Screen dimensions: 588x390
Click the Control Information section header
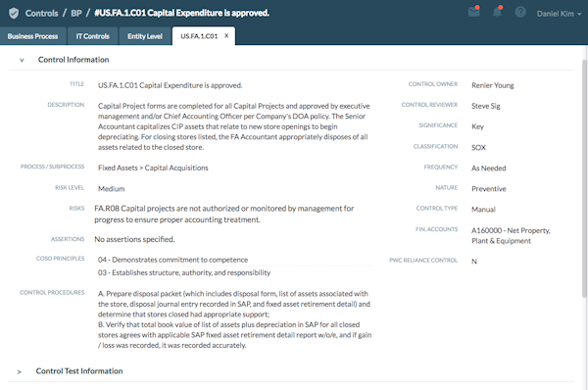tap(73, 60)
